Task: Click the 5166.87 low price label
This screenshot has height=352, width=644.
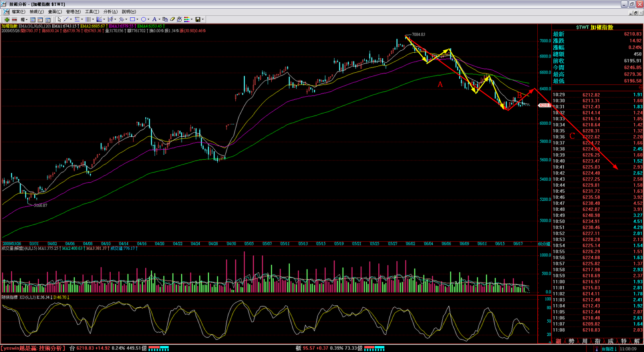Action: [x=41, y=206]
